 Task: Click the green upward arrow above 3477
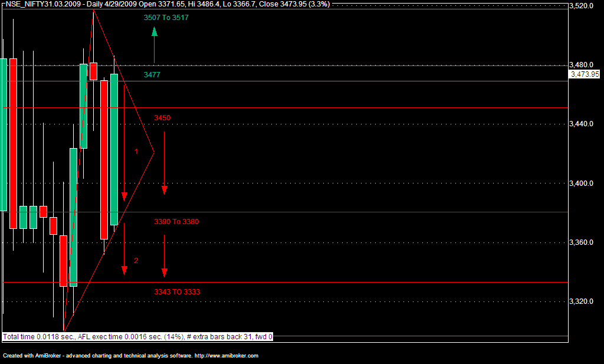(155, 45)
